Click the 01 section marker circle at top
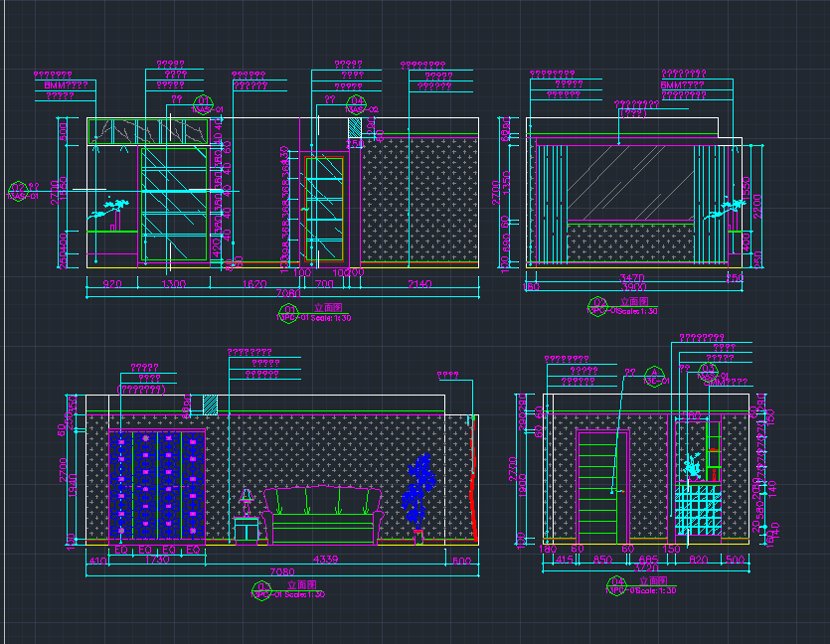The width and height of the screenshot is (830, 644). tap(204, 101)
